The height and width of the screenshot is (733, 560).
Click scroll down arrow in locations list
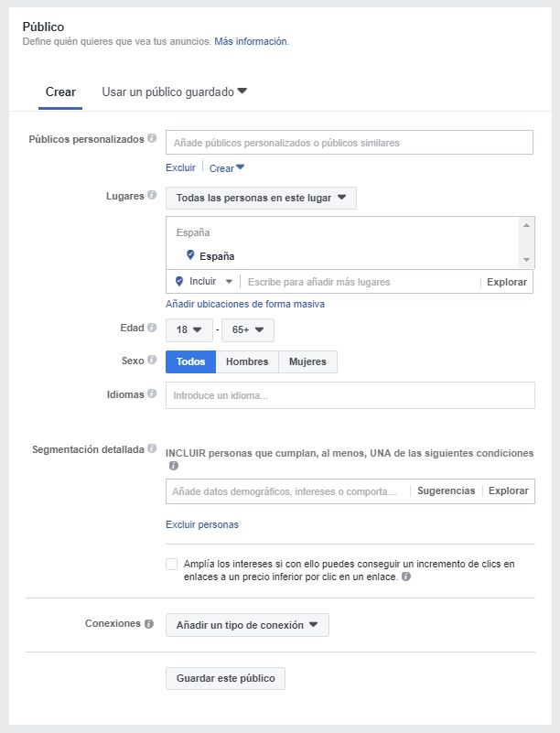click(527, 260)
